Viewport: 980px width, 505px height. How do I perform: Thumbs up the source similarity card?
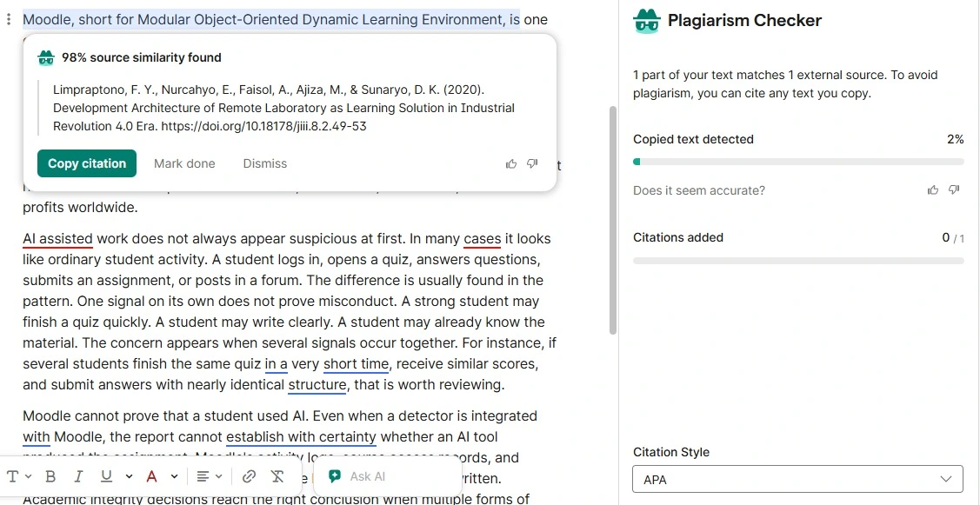[511, 163]
